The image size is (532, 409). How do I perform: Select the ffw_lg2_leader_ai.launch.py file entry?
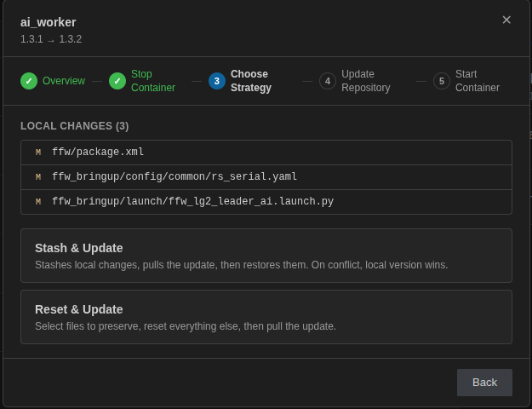tap(266, 202)
